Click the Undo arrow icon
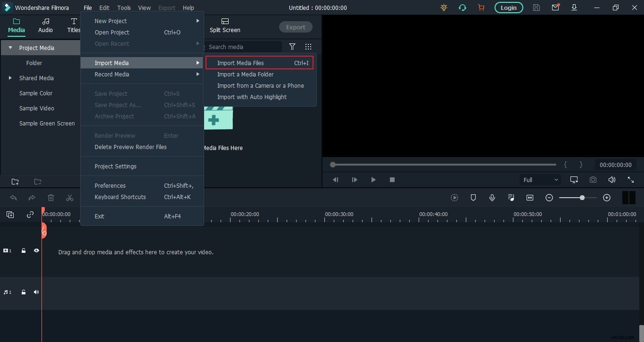Image resolution: width=644 pixels, height=342 pixels. pos(13,198)
